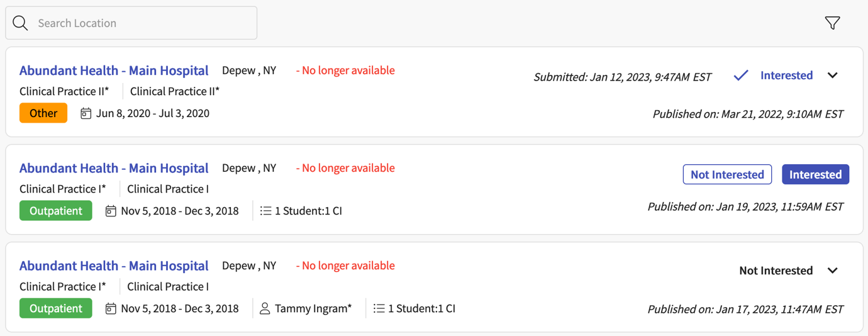Expand the Interested status dropdown chevron
The image size is (868, 336).
click(833, 76)
